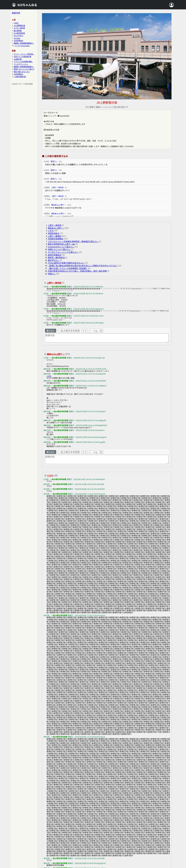This screenshot has height=868, width=186.
Task: Open 雑談★1in上野ケー in the thread index
Action: click(56, 228)
